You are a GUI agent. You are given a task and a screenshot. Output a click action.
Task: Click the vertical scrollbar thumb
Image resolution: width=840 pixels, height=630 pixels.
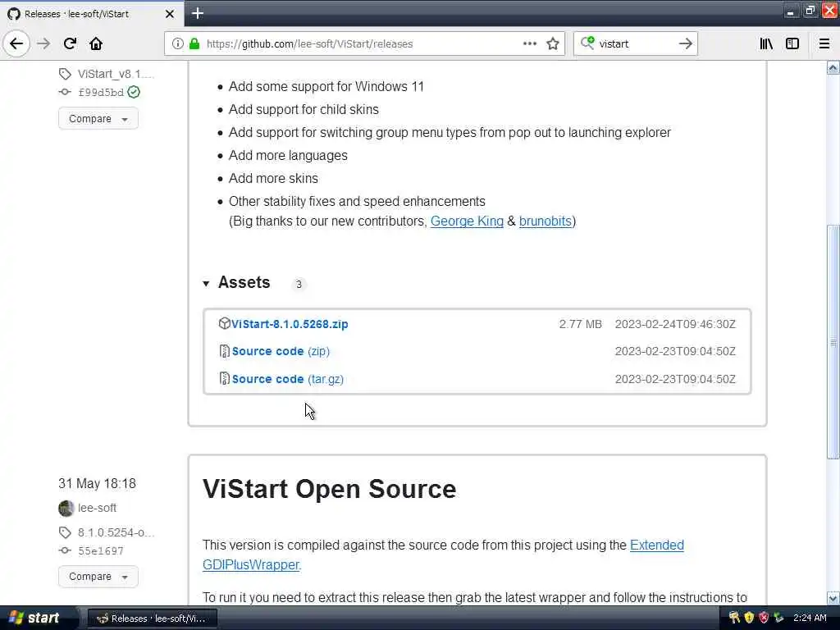833,342
